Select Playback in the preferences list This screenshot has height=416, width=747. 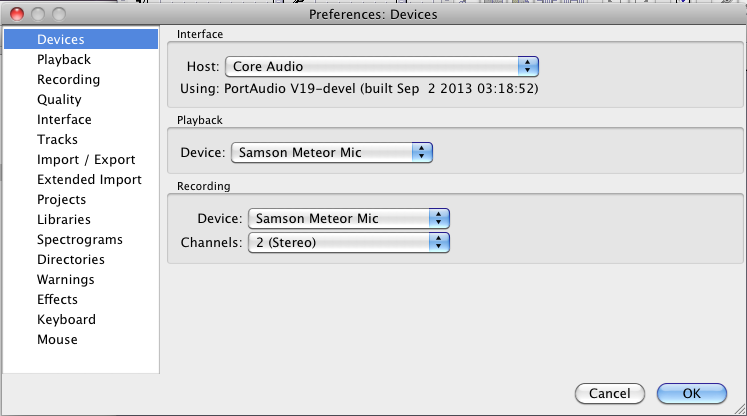64,60
